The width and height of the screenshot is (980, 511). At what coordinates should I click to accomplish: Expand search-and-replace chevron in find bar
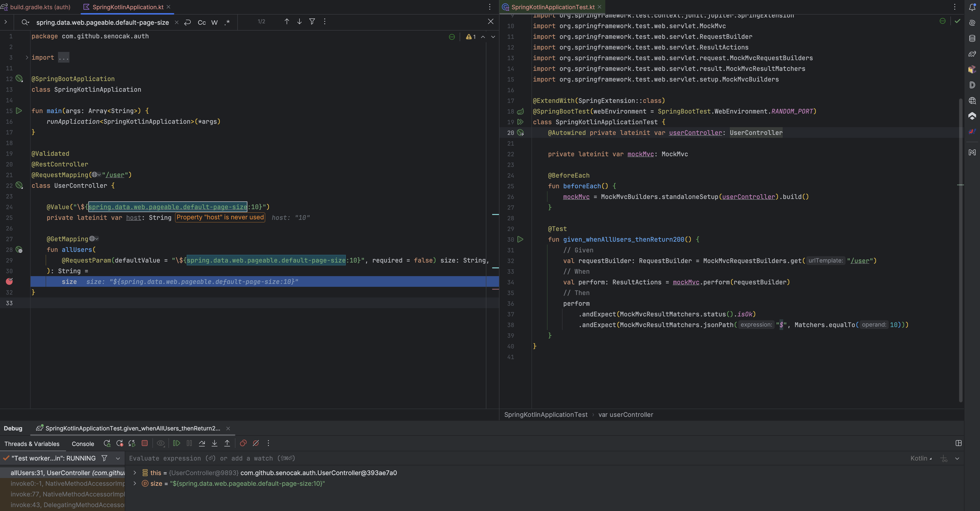(x=6, y=22)
